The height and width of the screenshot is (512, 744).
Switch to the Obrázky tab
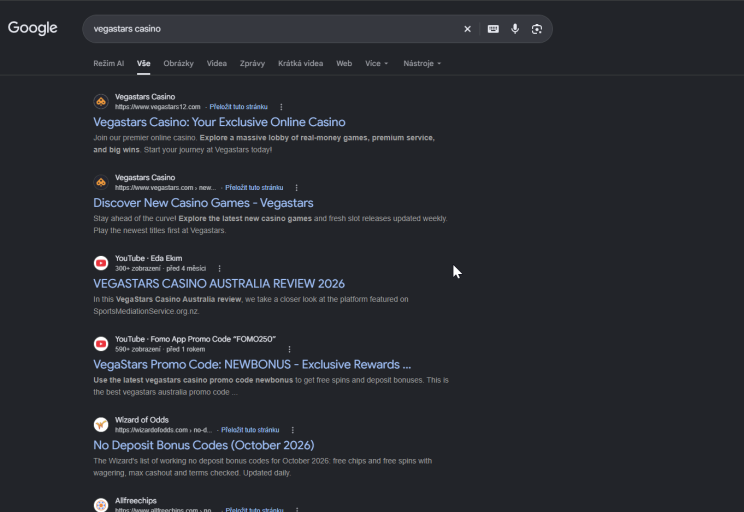point(178,63)
